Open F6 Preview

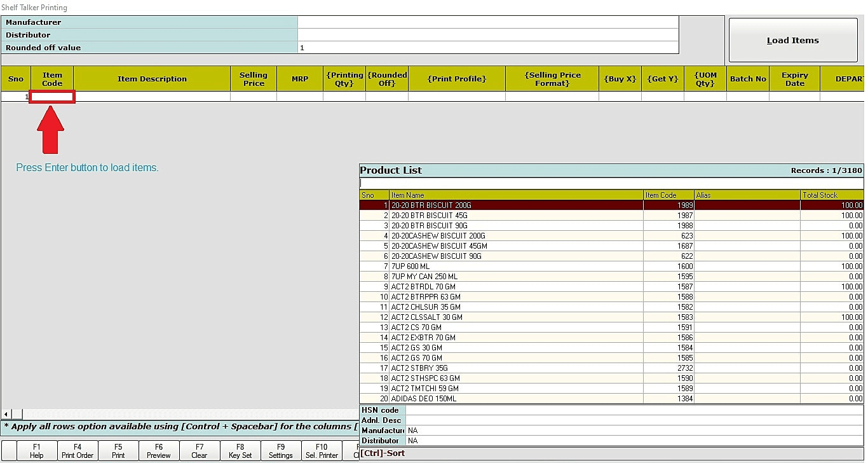(x=159, y=451)
